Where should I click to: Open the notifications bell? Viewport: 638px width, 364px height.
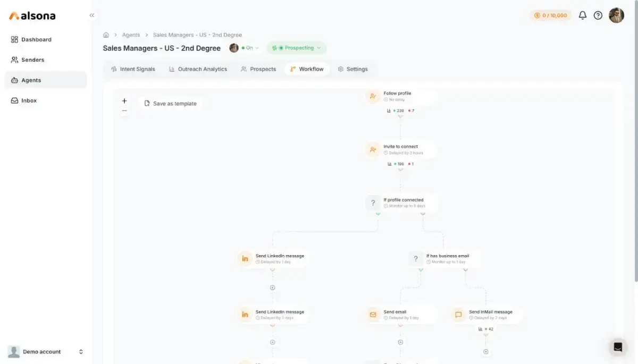[x=583, y=15]
